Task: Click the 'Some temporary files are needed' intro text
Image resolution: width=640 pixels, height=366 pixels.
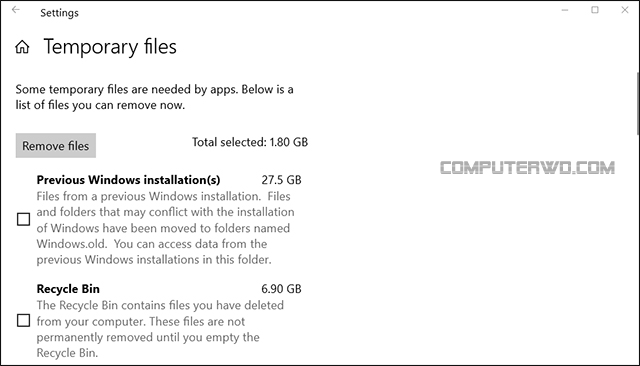Action: [154, 97]
